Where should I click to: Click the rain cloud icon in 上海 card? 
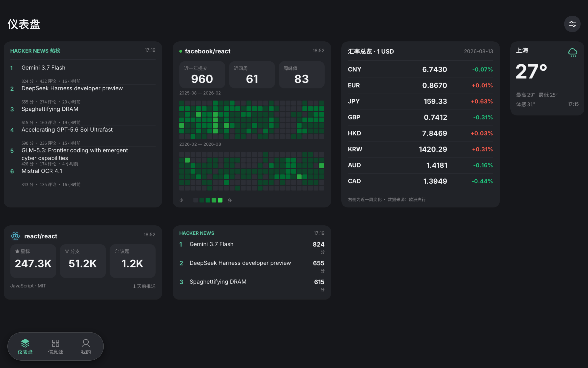(572, 52)
